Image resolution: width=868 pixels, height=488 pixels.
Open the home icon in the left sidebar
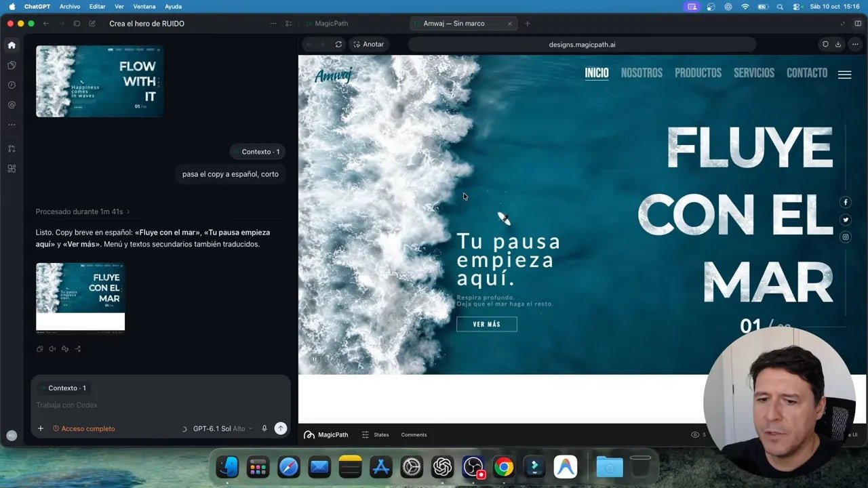tap(12, 45)
